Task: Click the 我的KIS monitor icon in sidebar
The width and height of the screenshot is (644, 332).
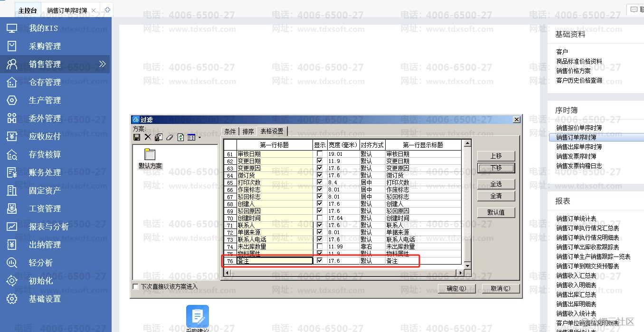Action: (x=12, y=28)
